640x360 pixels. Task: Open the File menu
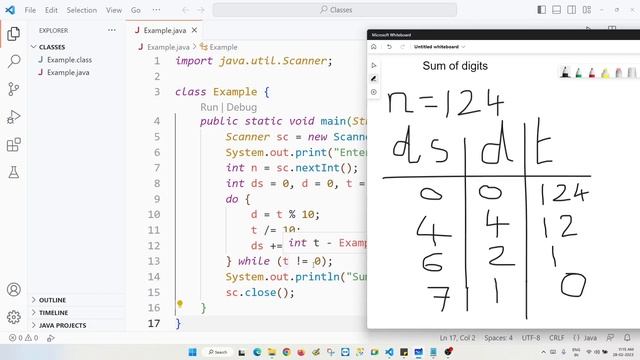click(30, 10)
